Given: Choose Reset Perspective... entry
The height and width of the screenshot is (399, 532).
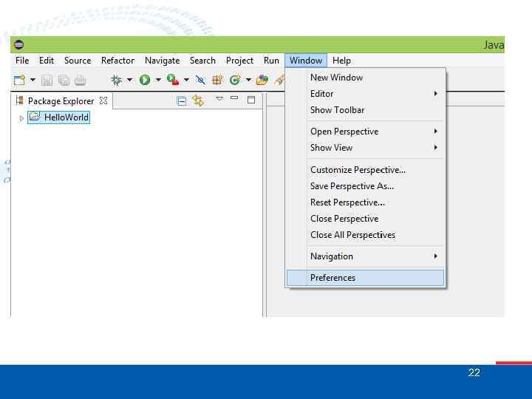Looking at the screenshot, I should [x=365, y=202].
